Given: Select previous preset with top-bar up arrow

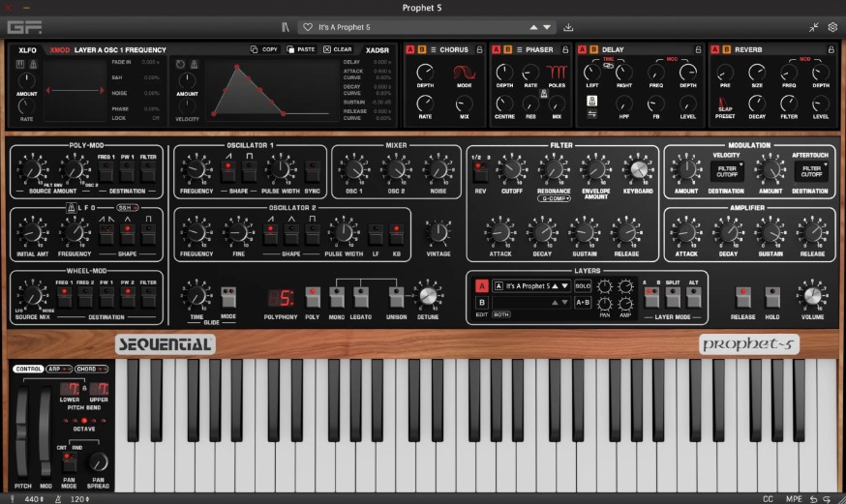Looking at the screenshot, I should [533, 27].
